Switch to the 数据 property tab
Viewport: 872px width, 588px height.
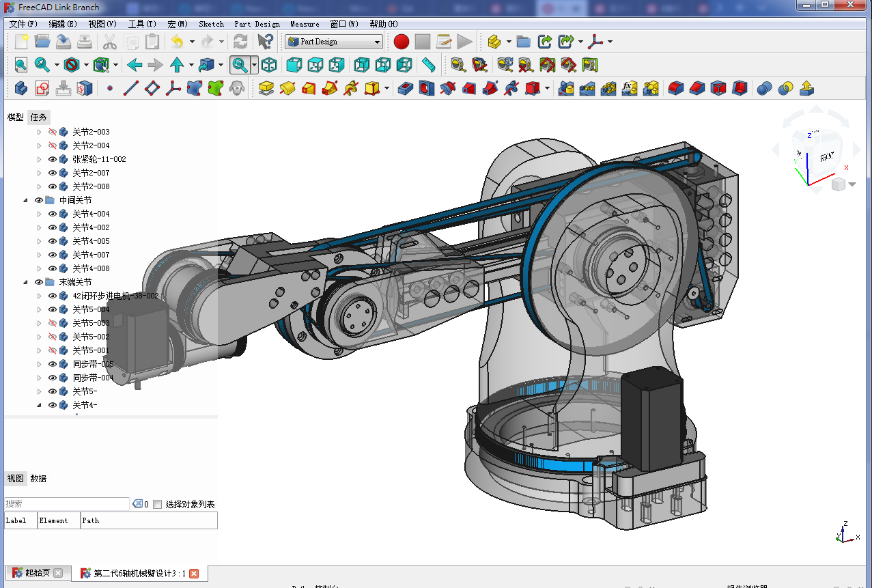(x=38, y=479)
